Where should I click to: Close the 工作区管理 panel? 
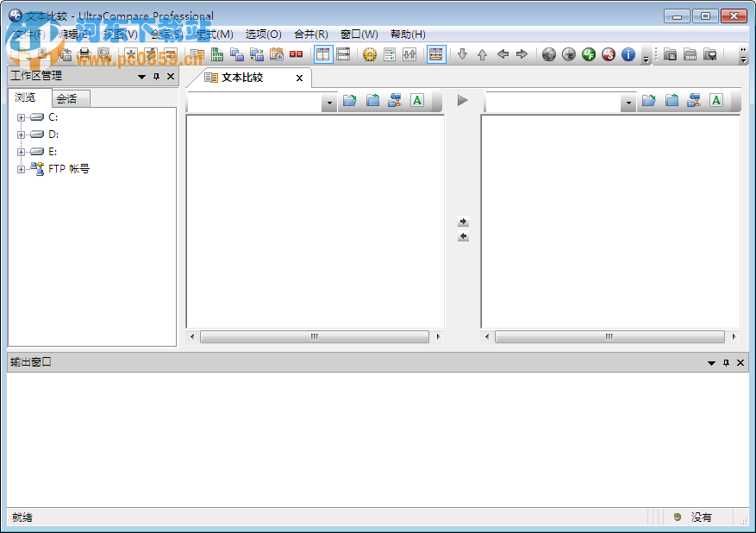171,77
